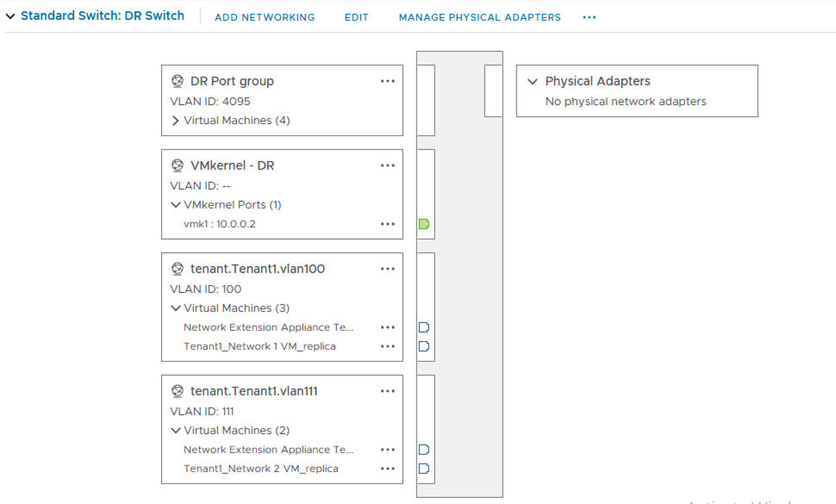This screenshot has width=836, height=504.
Task: Collapse the Physical Adapters panel
Action: 532,81
